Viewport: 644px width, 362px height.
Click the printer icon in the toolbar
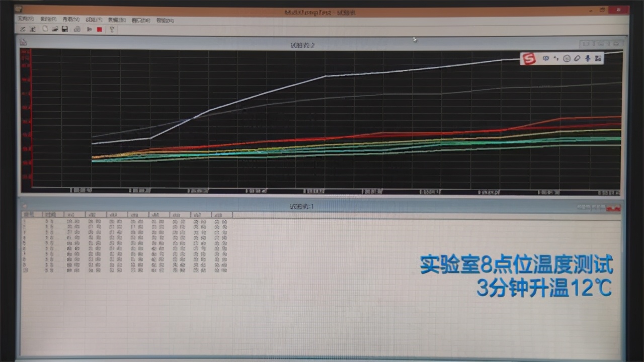point(77,29)
